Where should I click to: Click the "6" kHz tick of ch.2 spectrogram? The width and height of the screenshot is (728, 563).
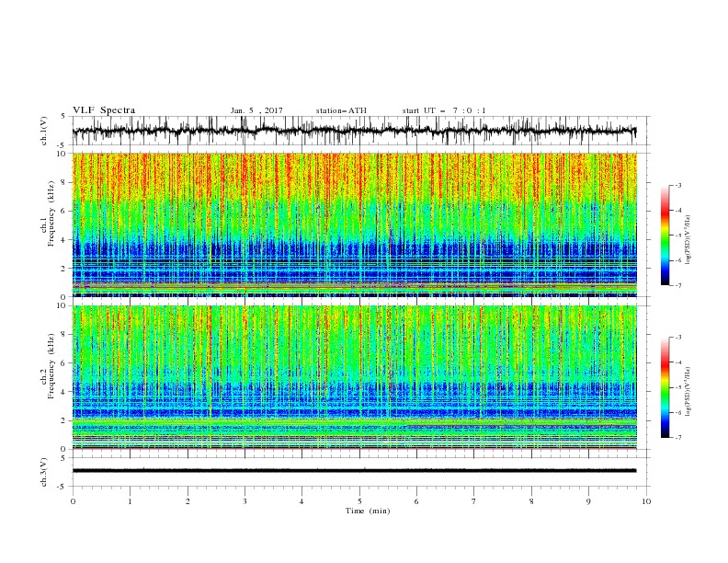(63, 362)
